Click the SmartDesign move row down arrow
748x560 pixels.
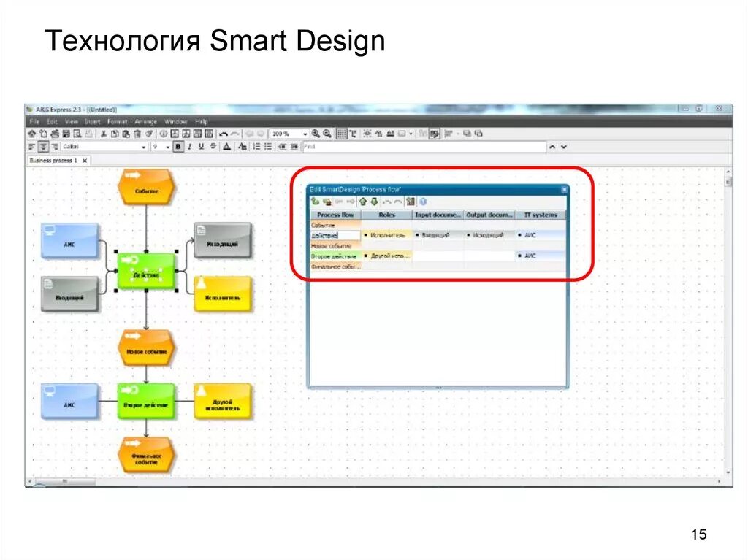[375, 202]
